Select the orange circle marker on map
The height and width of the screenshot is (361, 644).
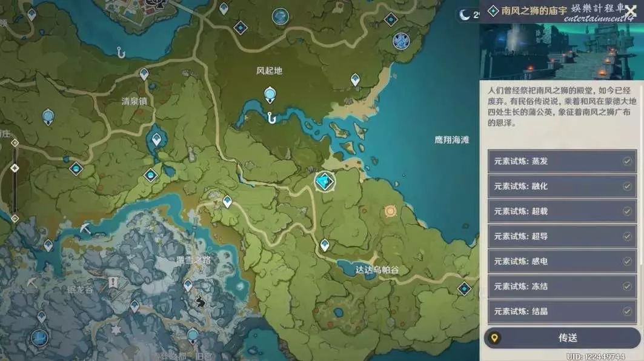point(390,211)
